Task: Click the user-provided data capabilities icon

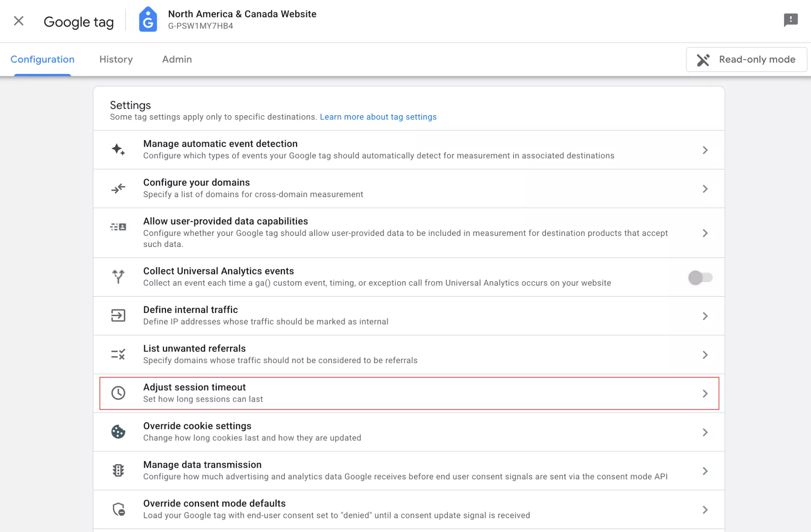Action: tap(118, 227)
